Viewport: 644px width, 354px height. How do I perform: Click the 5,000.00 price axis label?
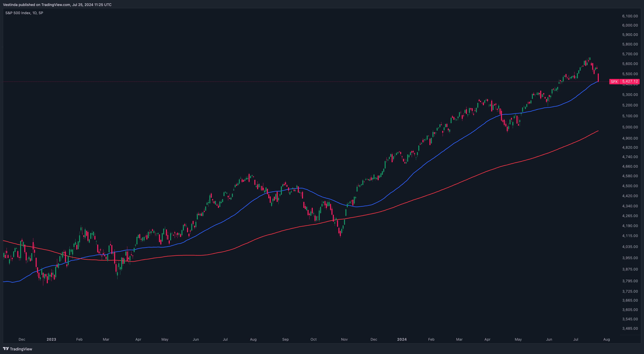(x=630, y=127)
